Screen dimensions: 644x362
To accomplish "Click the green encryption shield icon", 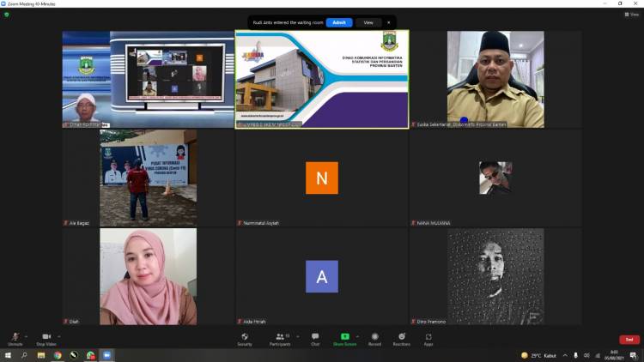I will click(x=7, y=15).
